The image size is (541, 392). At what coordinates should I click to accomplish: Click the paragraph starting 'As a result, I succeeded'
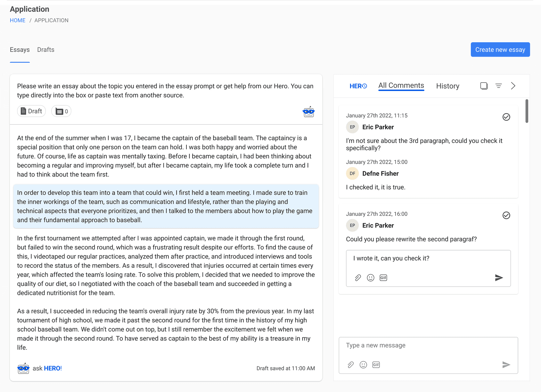[x=166, y=329]
